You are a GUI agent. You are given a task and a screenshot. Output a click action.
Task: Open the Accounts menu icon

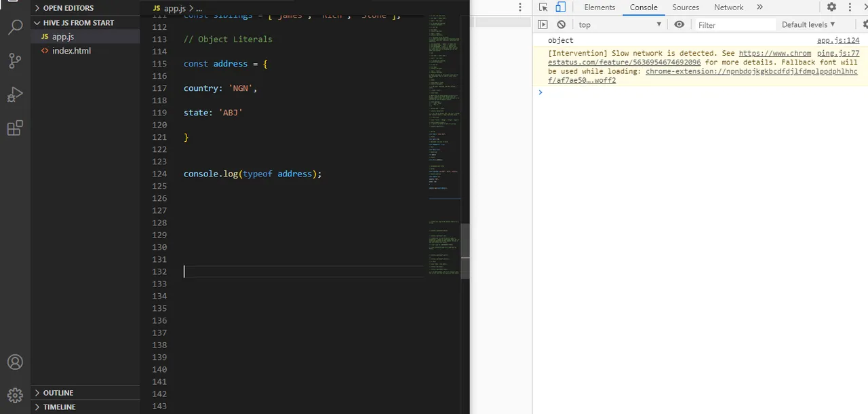(15, 362)
